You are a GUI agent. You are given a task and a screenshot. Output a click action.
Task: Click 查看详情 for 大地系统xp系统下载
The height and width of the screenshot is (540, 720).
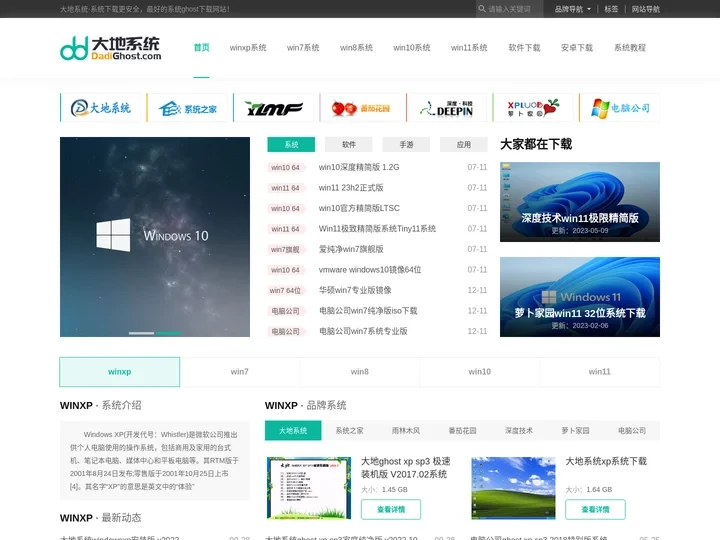tap(595, 510)
